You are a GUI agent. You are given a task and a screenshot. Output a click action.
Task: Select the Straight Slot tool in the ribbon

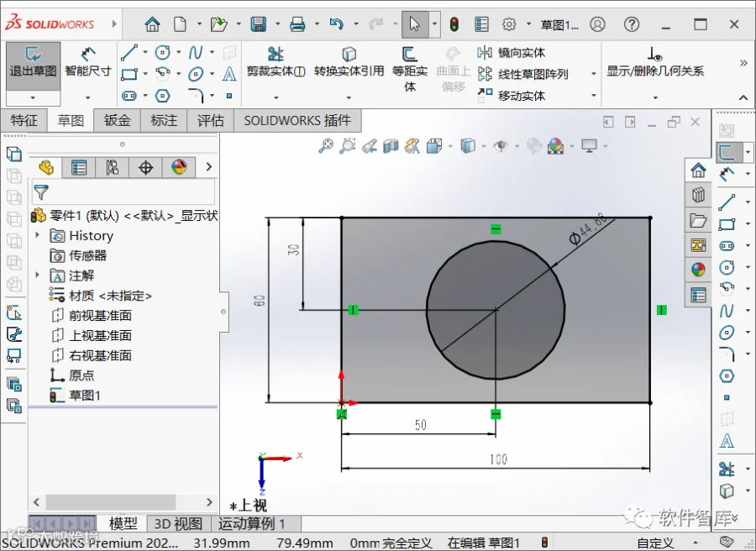pyautogui.click(x=129, y=96)
